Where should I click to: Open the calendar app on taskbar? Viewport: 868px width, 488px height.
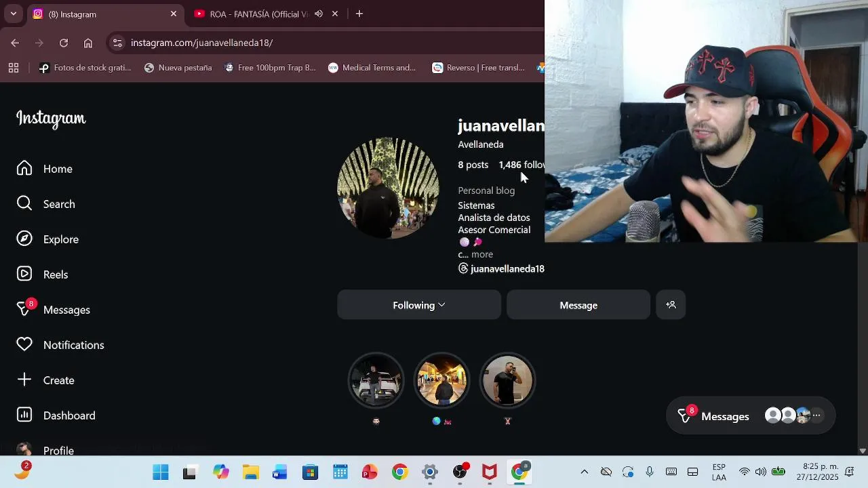pyautogui.click(x=340, y=472)
